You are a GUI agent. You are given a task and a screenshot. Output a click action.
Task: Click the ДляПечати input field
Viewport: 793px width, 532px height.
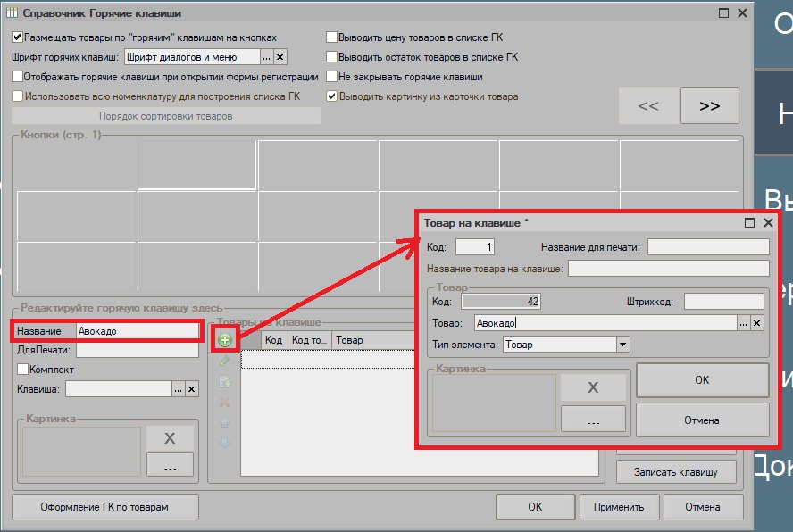coord(137,350)
